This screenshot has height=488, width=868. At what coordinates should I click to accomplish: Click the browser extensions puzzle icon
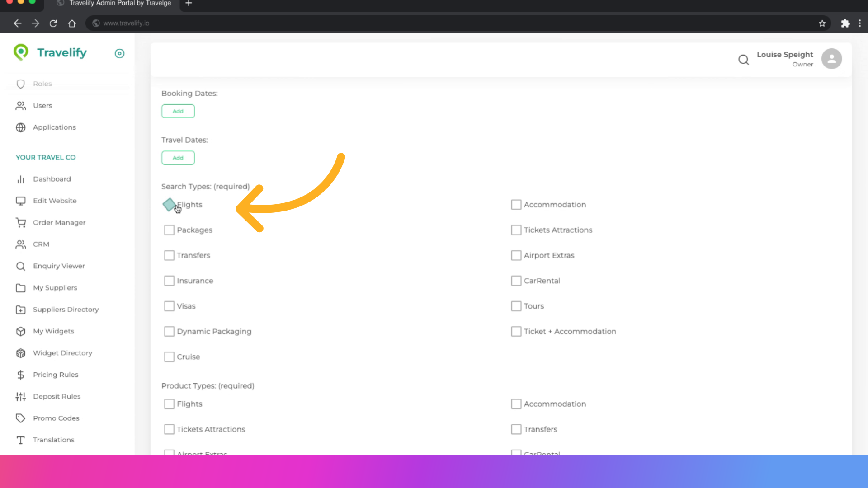tap(845, 23)
